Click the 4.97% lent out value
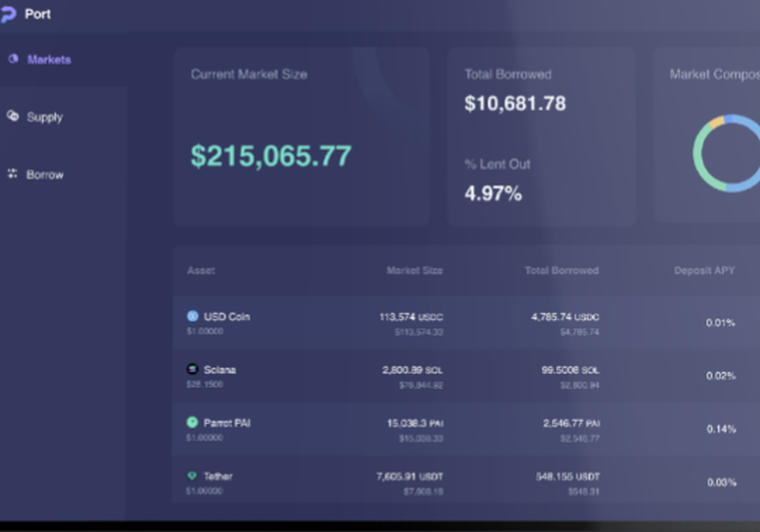 [x=493, y=194]
